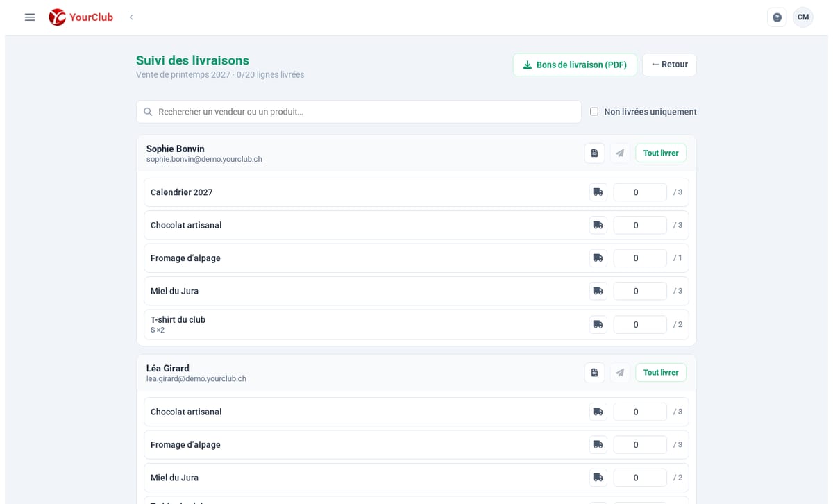This screenshot has width=833, height=504.
Task: Edit delivered quantity for Sophie's T-shirt du club
Action: tap(640, 324)
